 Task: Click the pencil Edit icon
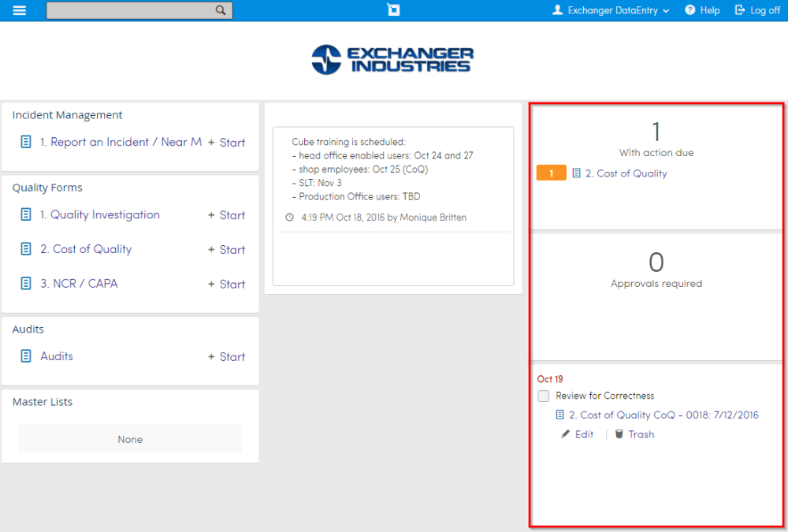coord(565,434)
